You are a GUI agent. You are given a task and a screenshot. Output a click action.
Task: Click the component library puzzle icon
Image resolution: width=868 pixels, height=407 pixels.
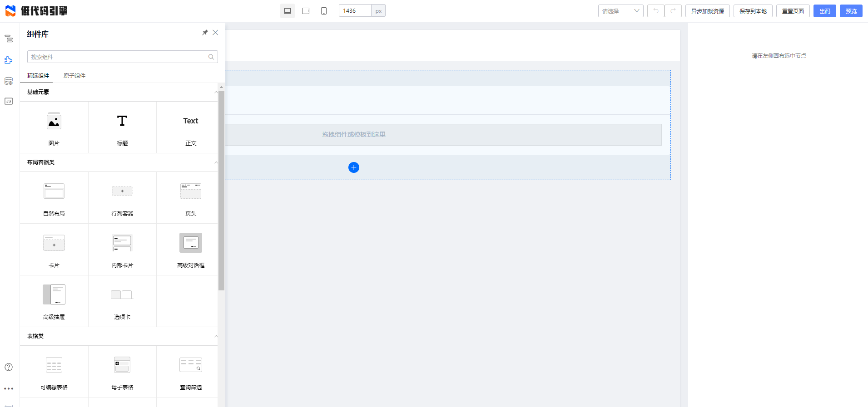coord(9,60)
